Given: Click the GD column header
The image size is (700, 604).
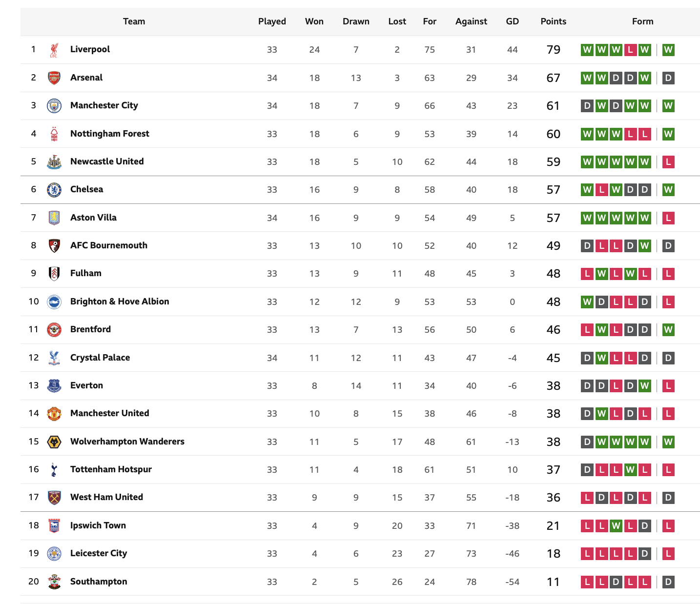Looking at the screenshot, I should (x=513, y=21).
